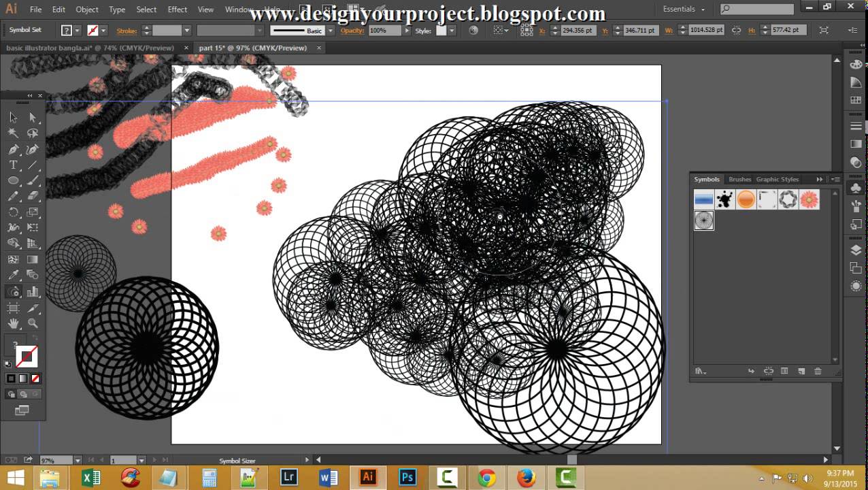Select the Ellipse tool
This screenshot has width=868, height=490.
click(13, 181)
